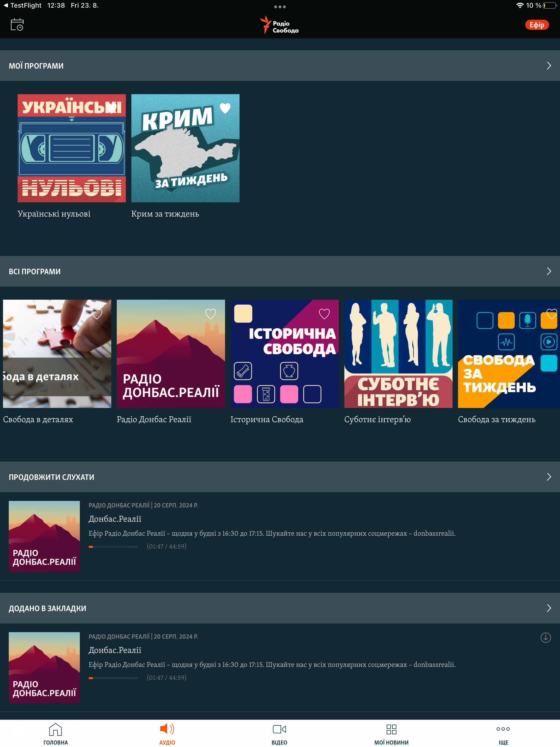Open Свобода в деталях cover image

click(x=57, y=354)
